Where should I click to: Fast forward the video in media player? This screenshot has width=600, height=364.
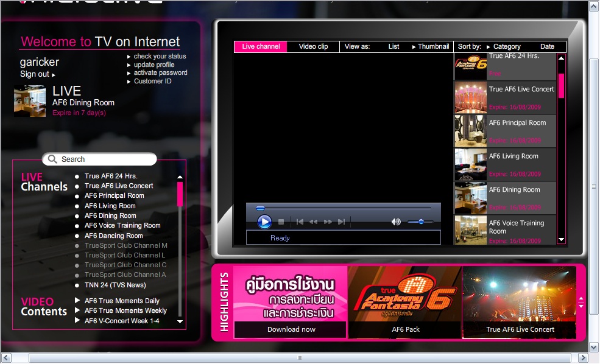328,222
